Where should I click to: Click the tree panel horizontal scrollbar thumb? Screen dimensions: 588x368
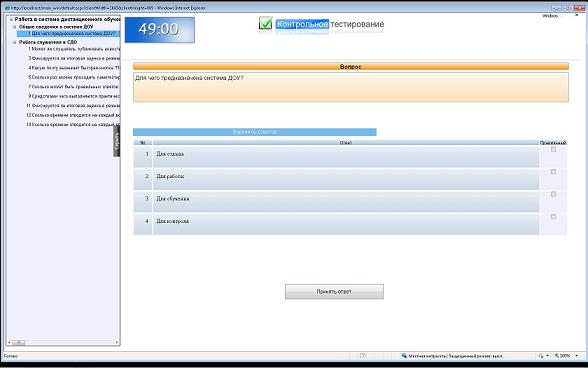[18, 342]
